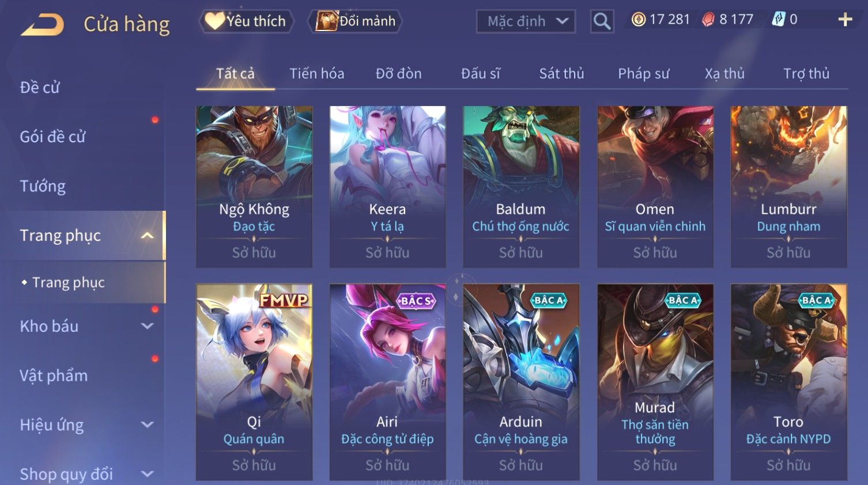
Task: Click the plus icon to add currency
Action: pos(845,20)
